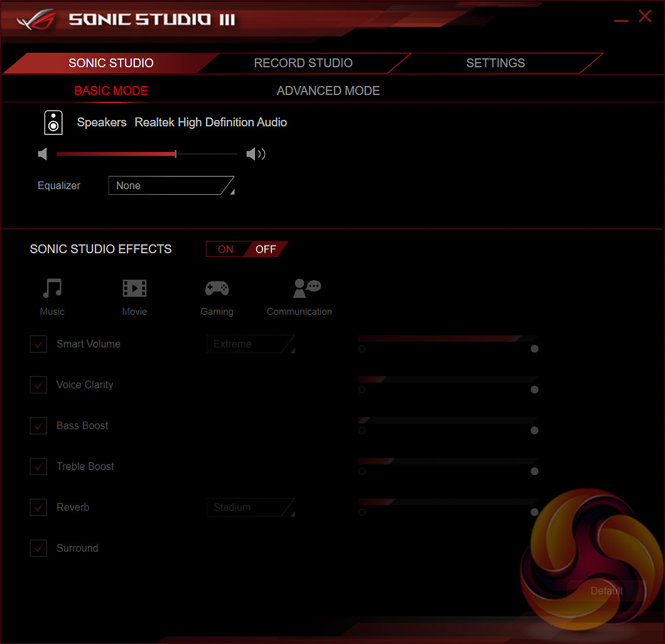
Task: Minimize the Sonic Studio window
Action: coord(621,20)
